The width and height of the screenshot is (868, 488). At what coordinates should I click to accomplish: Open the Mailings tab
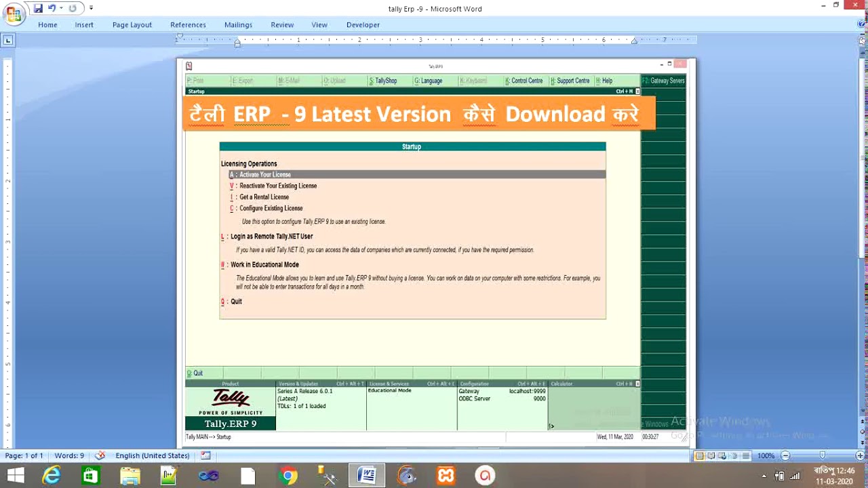[x=238, y=24]
